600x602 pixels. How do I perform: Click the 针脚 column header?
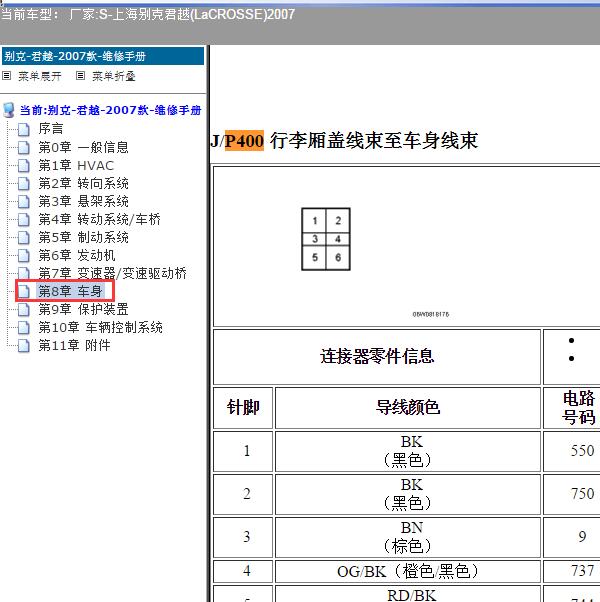click(243, 408)
